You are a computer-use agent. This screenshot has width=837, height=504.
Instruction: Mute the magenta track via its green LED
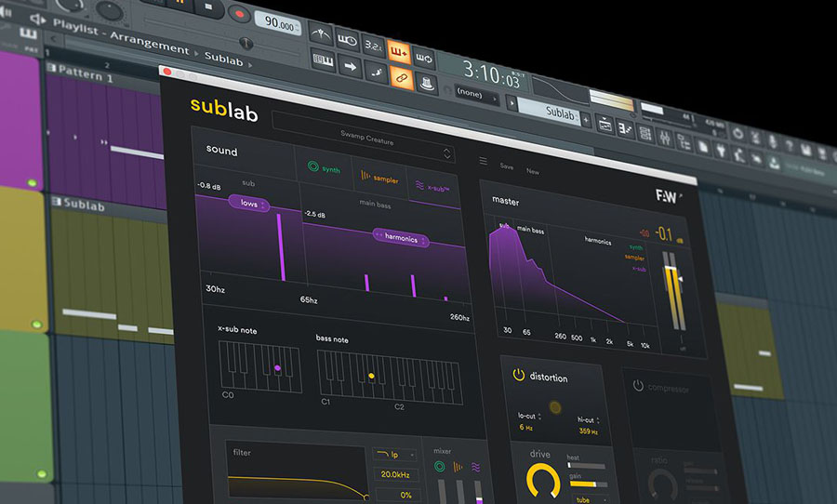pos(32,183)
